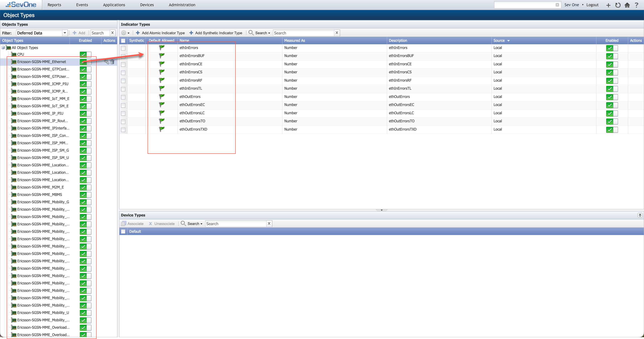Focus the Indicator Types search input
Image resolution: width=644 pixels, height=339 pixels.
303,33
